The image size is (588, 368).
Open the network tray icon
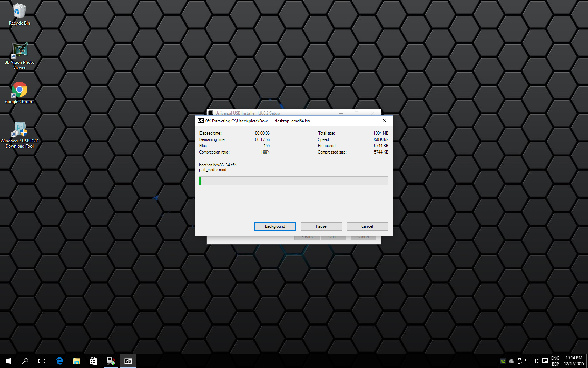(528, 361)
